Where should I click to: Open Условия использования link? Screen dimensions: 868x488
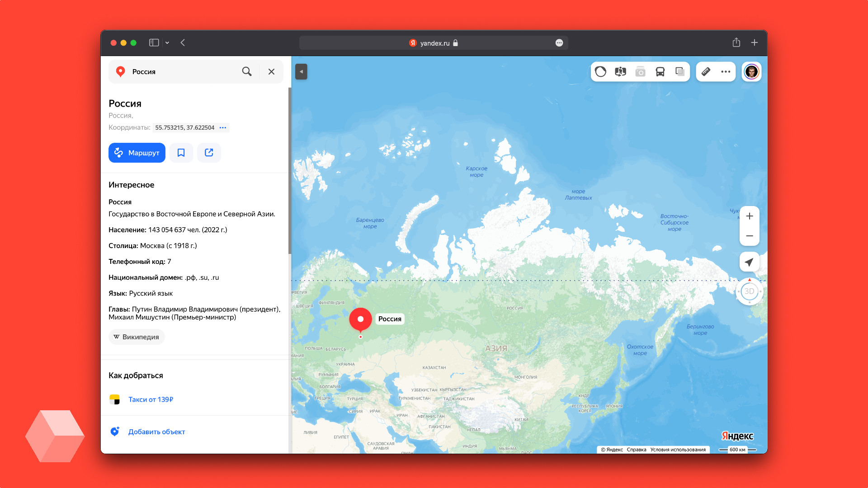678,450
